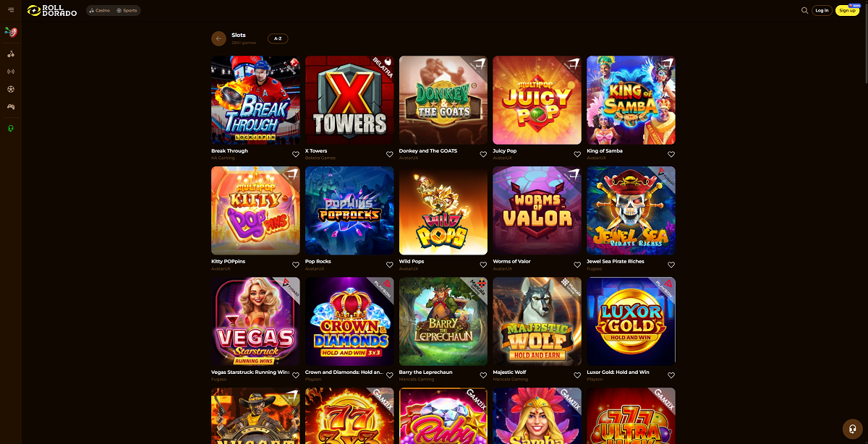The image size is (868, 444).
Task: Switch to the Casino tab
Action: (100, 11)
